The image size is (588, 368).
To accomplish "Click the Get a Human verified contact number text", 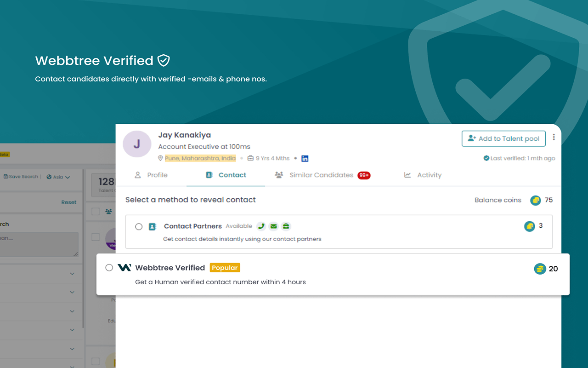I will [220, 282].
